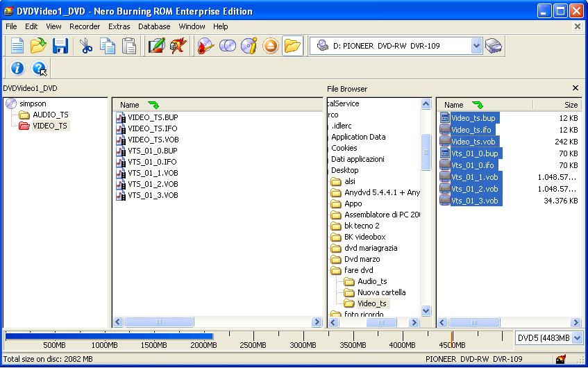The width and height of the screenshot is (588, 368).
Task: Open the Database menu
Action: 154,26
